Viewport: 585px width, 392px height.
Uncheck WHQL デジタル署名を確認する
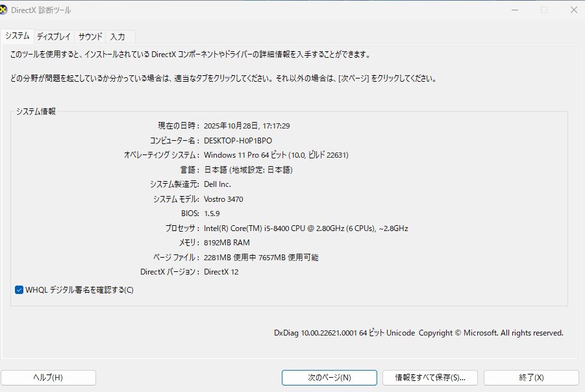[19, 289]
